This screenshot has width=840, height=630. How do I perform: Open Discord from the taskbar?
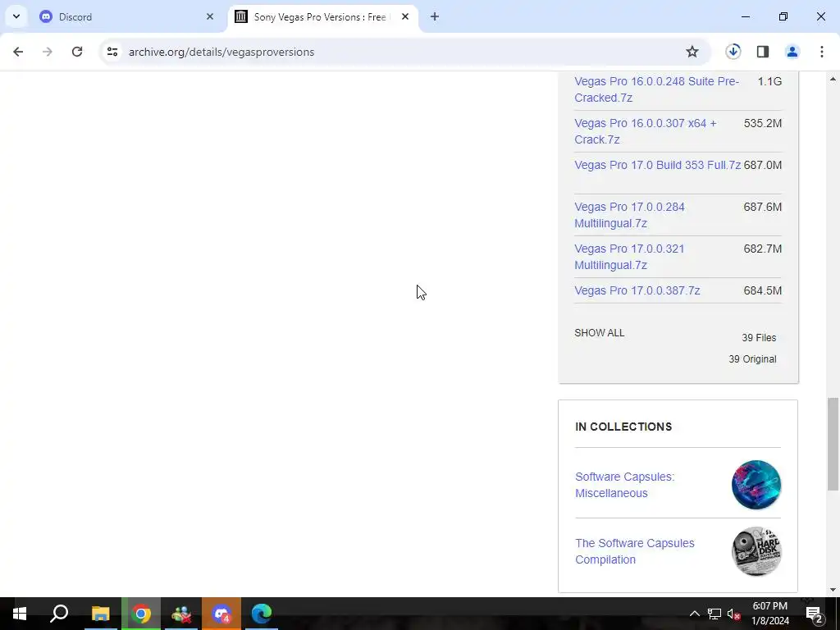click(221, 614)
